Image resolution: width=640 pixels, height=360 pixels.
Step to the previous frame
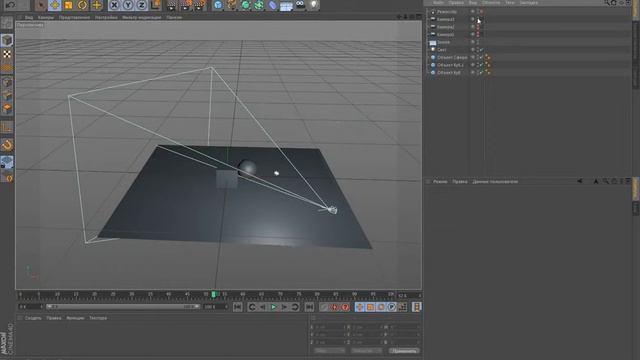click(263, 307)
